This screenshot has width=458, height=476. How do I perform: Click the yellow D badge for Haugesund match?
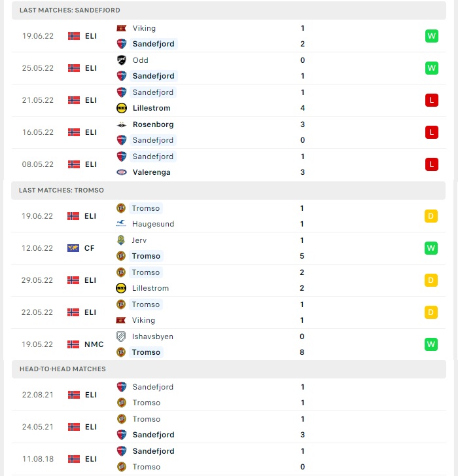pyautogui.click(x=431, y=216)
